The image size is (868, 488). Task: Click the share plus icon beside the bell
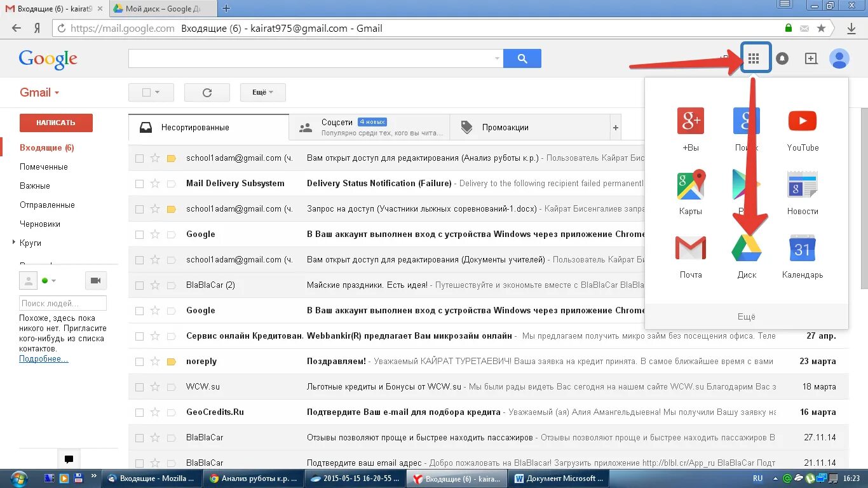(811, 58)
